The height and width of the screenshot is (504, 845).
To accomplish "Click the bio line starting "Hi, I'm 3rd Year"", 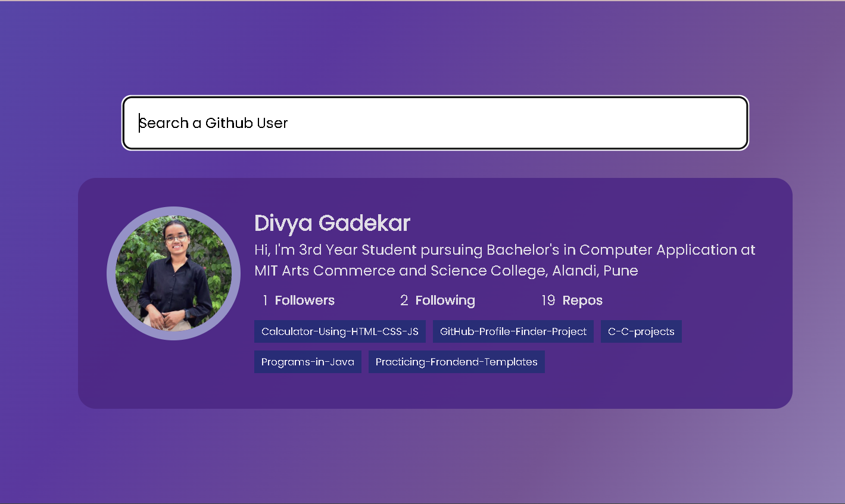I will point(504,250).
